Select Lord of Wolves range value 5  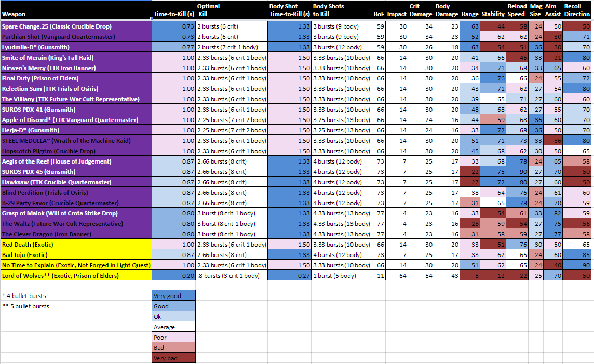(470, 275)
